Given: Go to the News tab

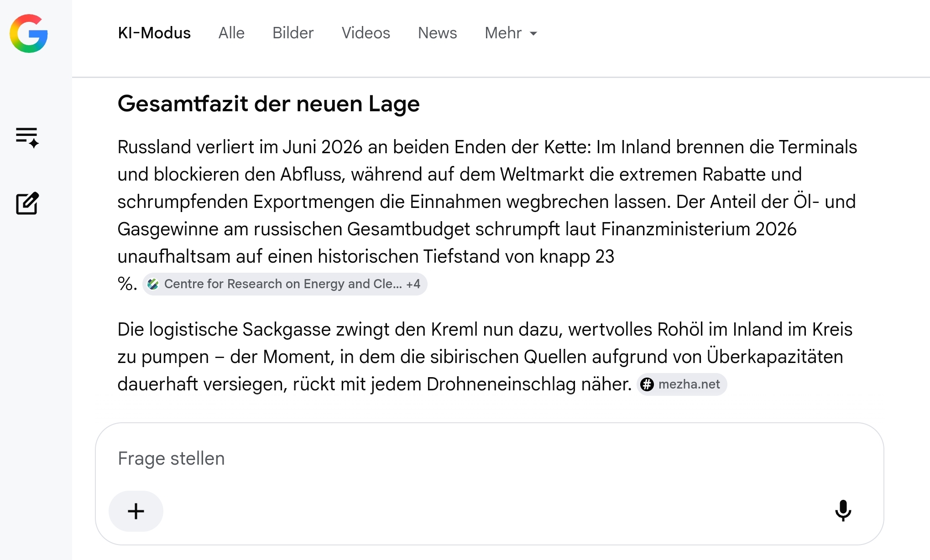Looking at the screenshot, I should pos(438,33).
